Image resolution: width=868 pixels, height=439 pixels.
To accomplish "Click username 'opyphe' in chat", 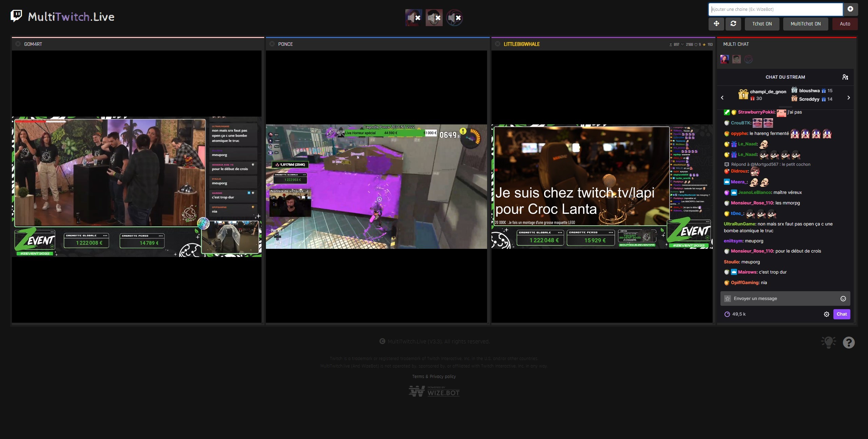I will click(739, 133).
